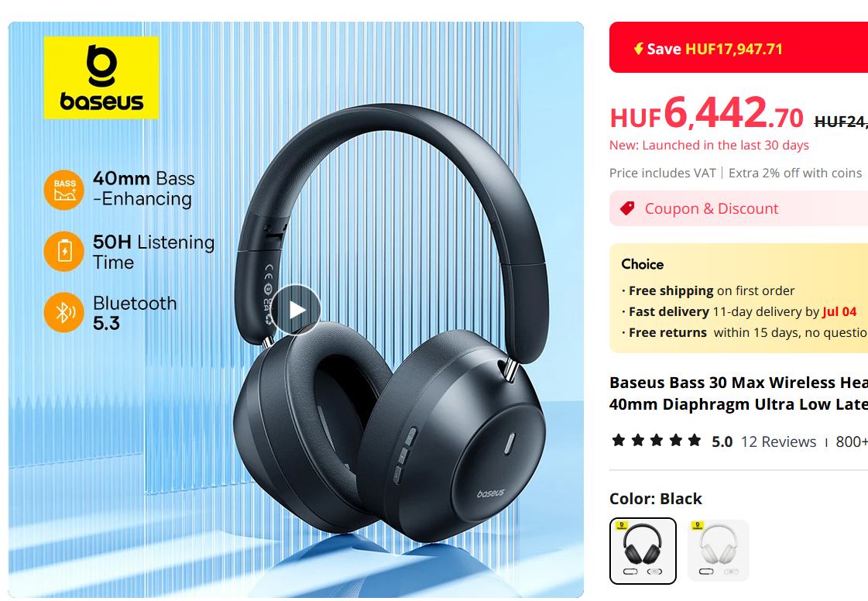Click the Choice benefits heading

tap(642, 264)
